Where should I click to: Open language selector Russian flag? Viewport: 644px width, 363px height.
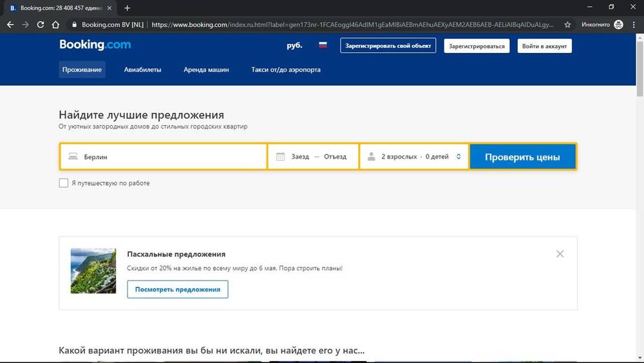(323, 44)
